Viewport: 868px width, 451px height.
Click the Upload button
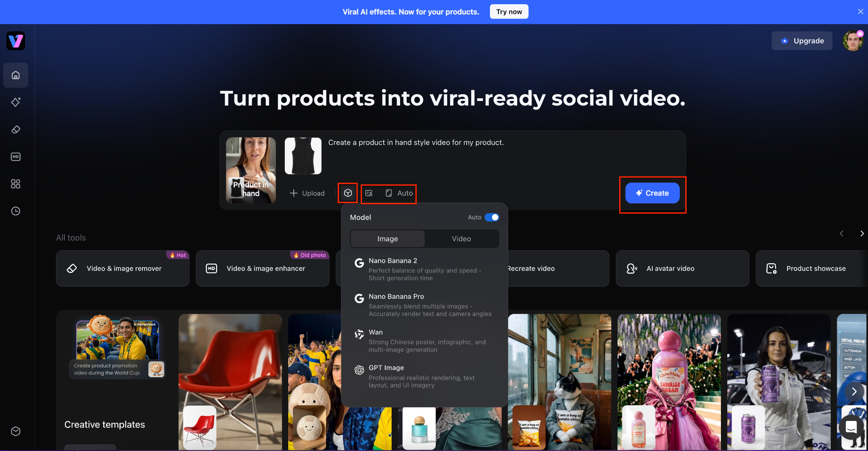[307, 193]
